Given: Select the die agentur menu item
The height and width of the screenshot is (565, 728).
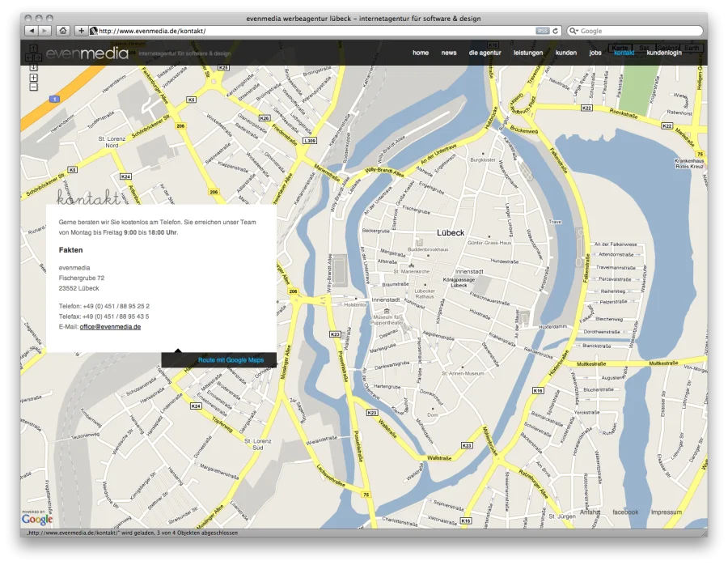Looking at the screenshot, I should (x=485, y=53).
